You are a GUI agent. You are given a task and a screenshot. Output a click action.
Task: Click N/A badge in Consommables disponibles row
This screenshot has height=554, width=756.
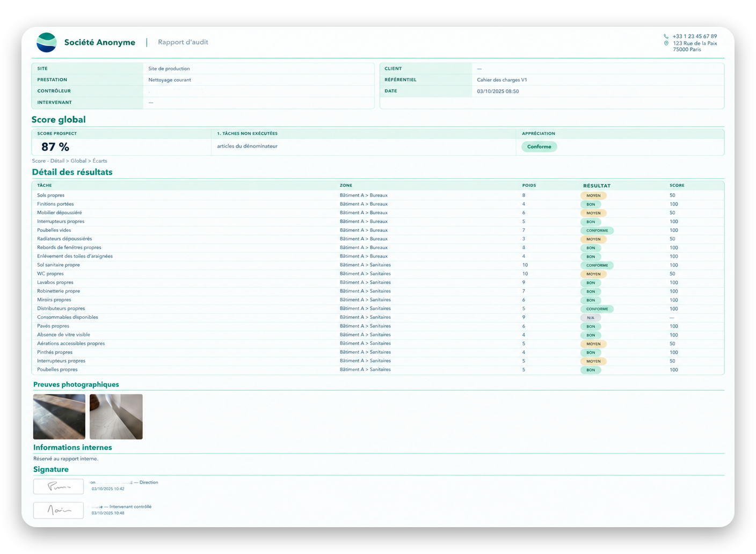pos(591,318)
